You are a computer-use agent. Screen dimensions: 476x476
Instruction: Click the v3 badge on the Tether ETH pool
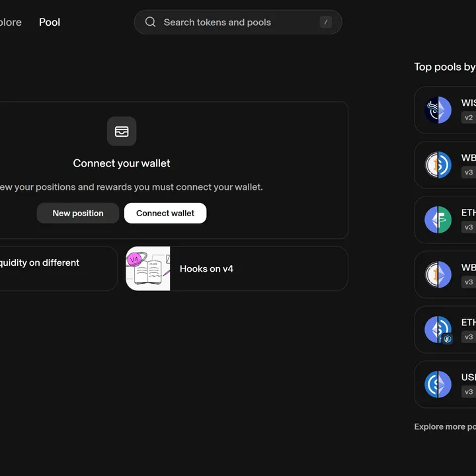pyautogui.click(x=469, y=227)
